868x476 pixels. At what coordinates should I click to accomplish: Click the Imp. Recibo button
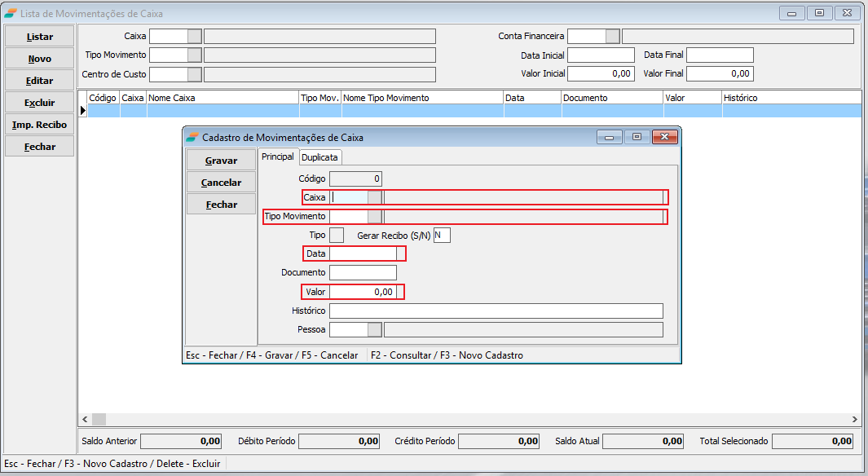[x=40, y=125]
